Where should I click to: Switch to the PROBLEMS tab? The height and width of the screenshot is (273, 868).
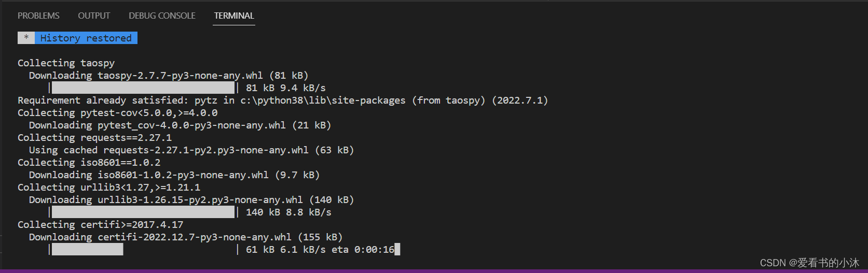click(x=38, y=16)
